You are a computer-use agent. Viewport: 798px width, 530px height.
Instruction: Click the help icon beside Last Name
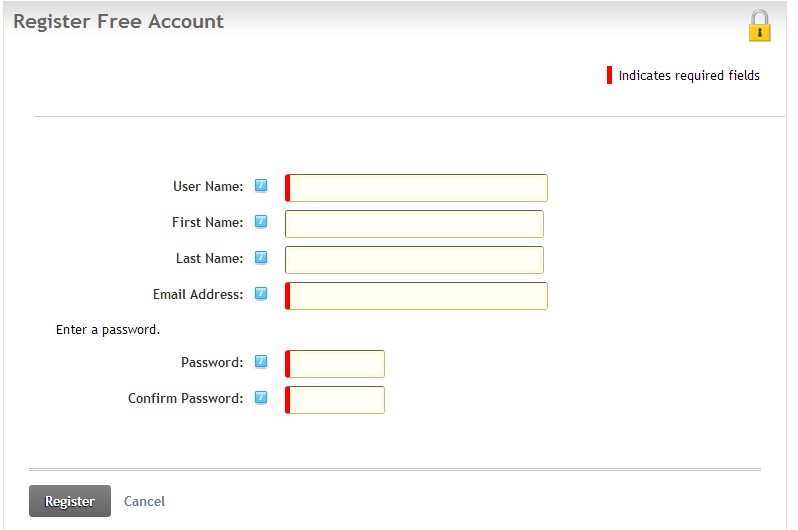261,258
